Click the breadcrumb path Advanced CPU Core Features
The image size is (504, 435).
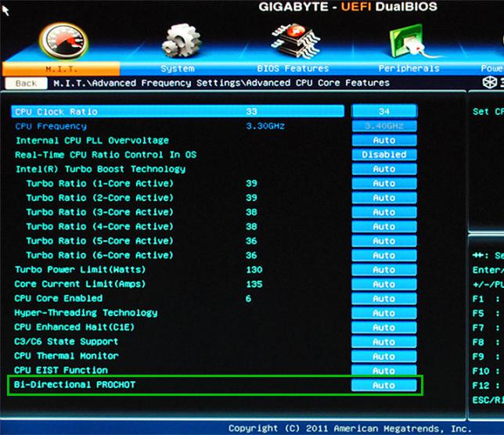click(319, 83)
